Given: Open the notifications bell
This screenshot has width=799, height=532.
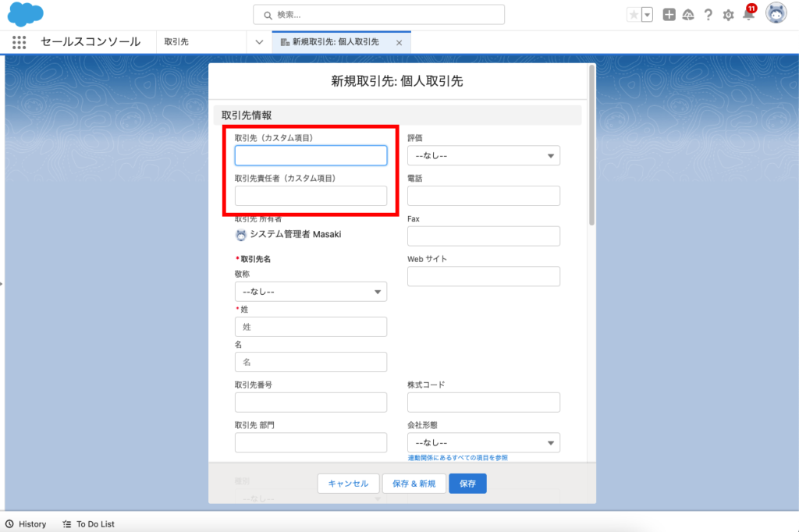Looking at the screenshot, I should tap(748, 15).
